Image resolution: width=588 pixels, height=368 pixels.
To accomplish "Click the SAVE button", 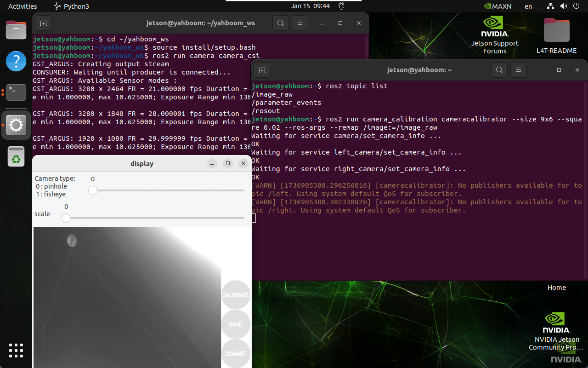I will coord(236,324).
